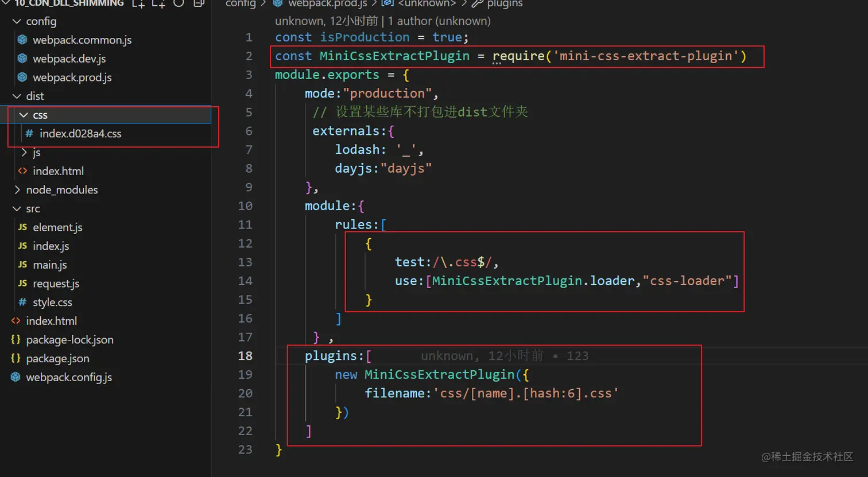This screenshot has height=477, width=868.
Task: Click line number 18 in the gutter
Action: coord(245,355)
